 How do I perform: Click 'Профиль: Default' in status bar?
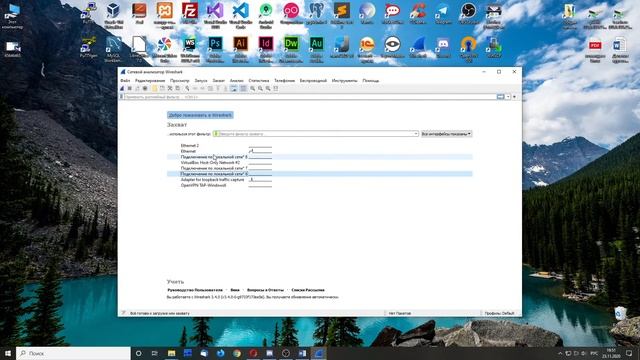coord(499,313)
